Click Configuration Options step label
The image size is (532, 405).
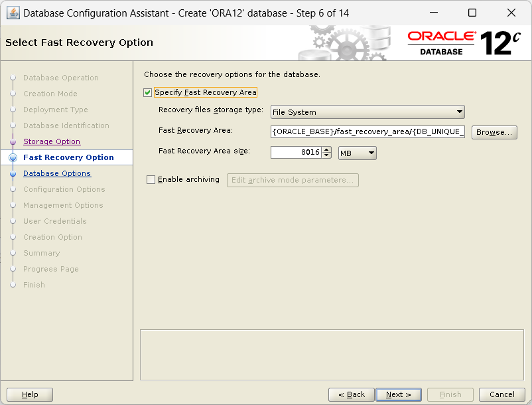point(64,189)
